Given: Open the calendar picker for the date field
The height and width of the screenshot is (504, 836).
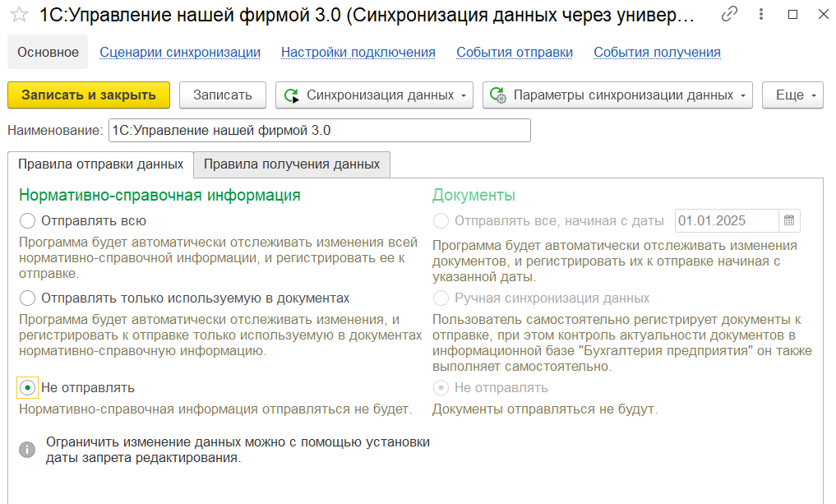Looking at the screenshot, I should click(788, 220).
